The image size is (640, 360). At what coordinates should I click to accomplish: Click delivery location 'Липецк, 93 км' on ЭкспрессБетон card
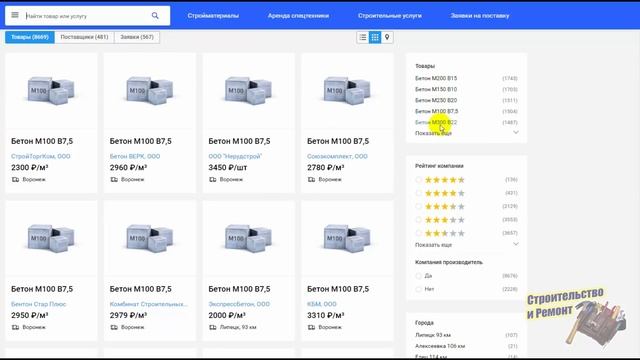point(238,327)
